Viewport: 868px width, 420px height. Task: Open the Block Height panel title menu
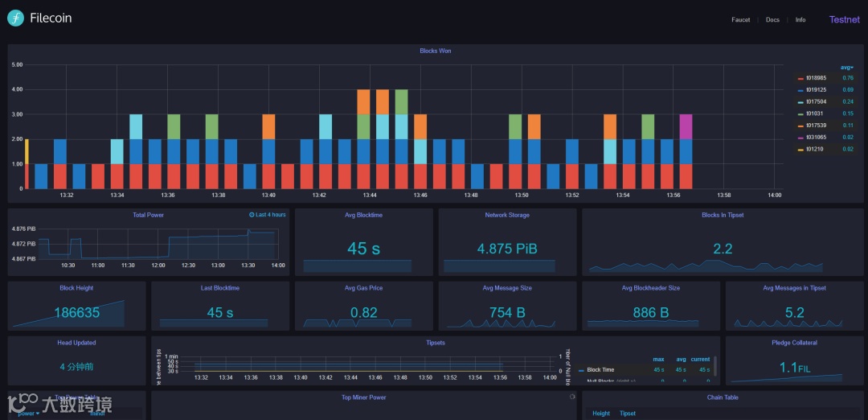(x=76, y=288)
